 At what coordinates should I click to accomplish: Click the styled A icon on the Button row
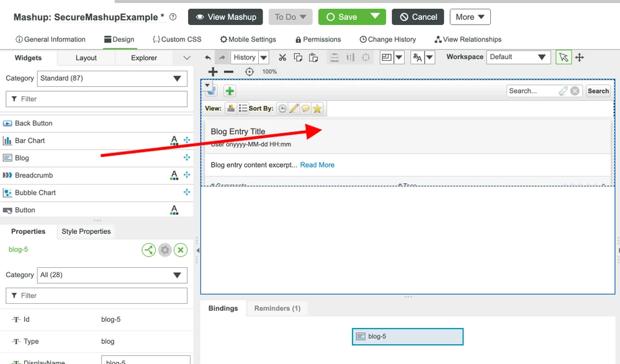coord(174,210)
